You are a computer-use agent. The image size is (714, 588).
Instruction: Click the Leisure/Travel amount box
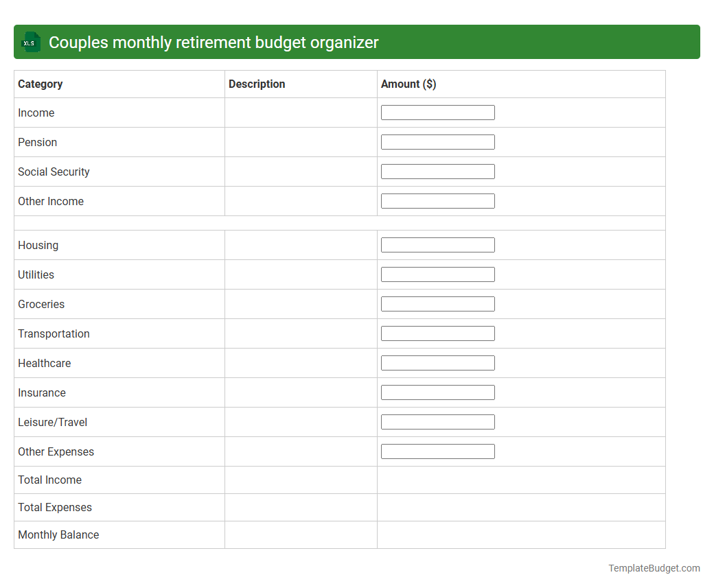437,421
